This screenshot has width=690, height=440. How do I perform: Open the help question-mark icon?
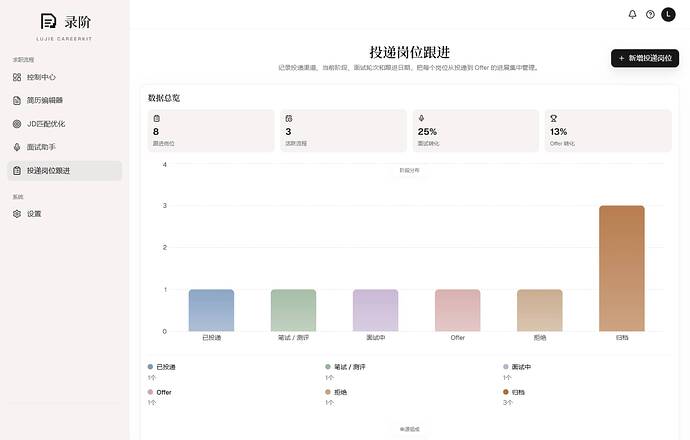coord(650,15)
